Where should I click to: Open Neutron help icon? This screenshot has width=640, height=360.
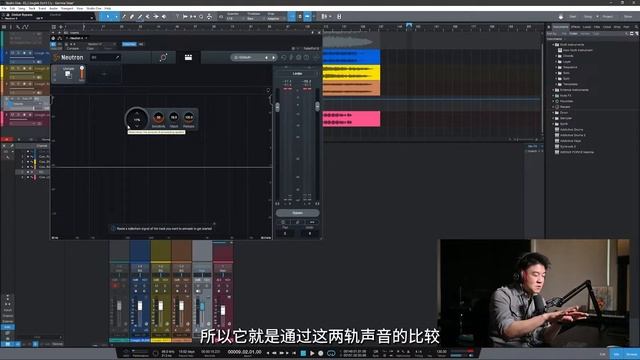click(307, 58)
